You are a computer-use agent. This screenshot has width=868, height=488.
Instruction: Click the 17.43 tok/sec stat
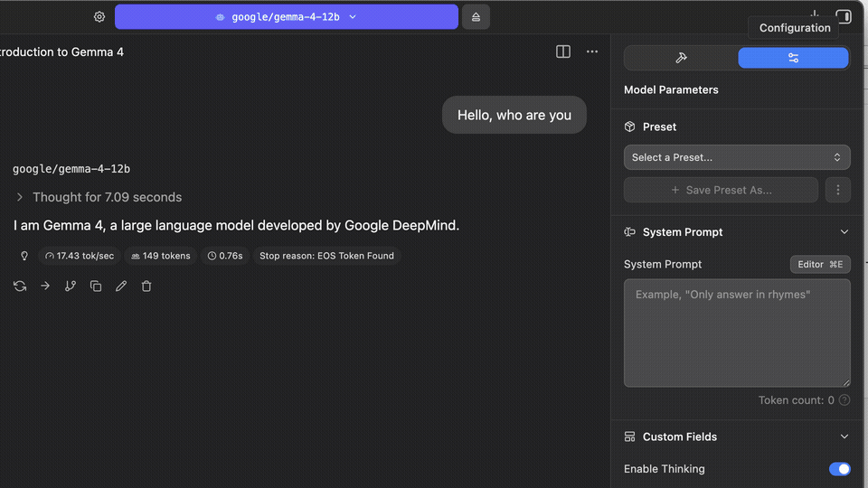click(80, 256)
